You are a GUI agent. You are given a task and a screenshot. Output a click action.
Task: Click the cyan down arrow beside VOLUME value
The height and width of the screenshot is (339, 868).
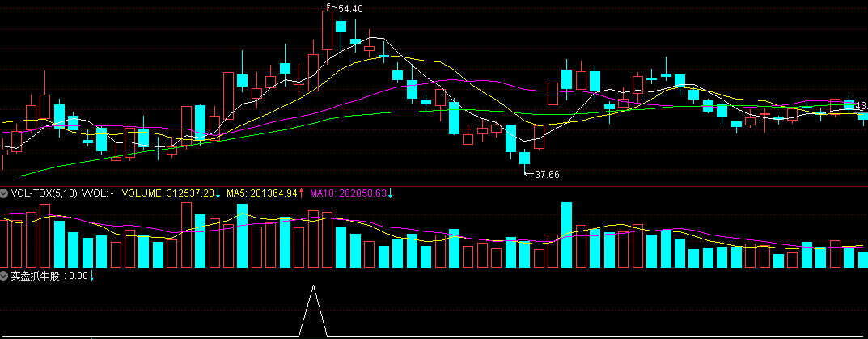coord(218,193)
